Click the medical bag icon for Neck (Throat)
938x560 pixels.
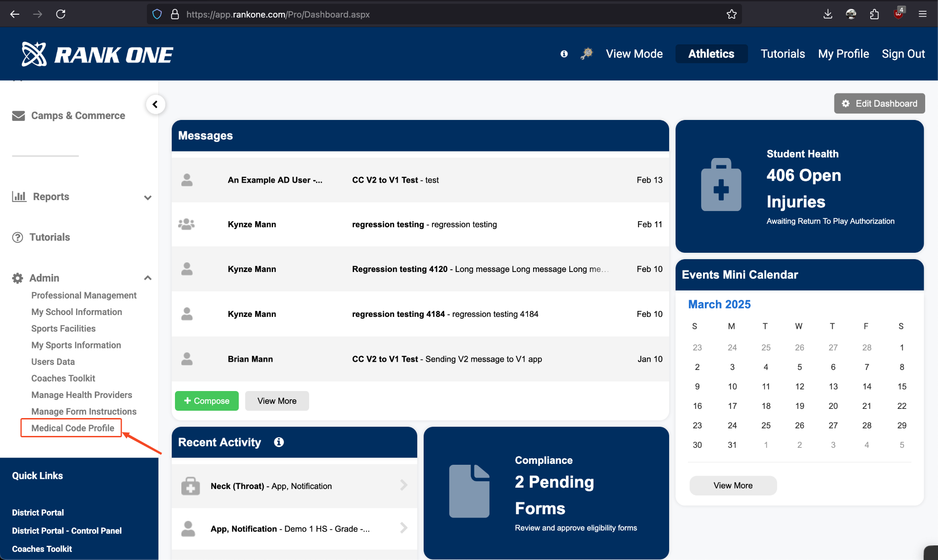coord(191,486)
